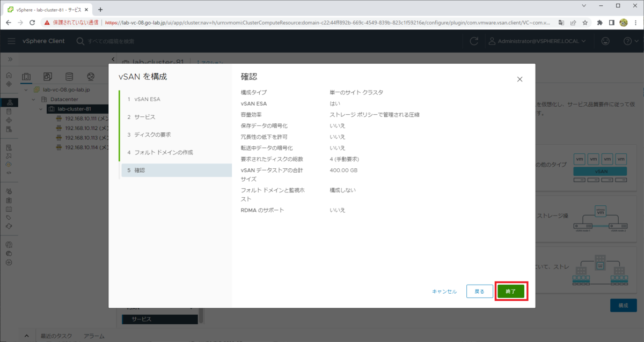The image size is (644, 342).
Task: Click the 構成 button behind the dialog
Action: (x=623, y=305)
